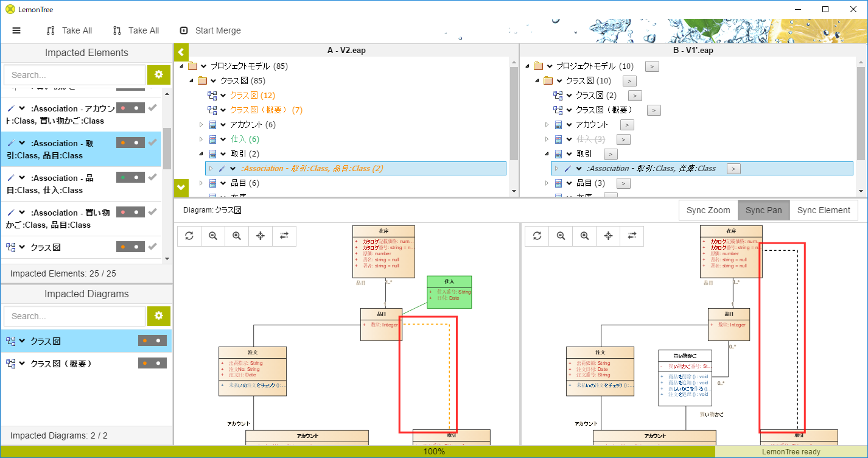Screen dimensions: 868x458
Task: Click arrow button beside 品目 (3) in B
Action: coord(623,183)
